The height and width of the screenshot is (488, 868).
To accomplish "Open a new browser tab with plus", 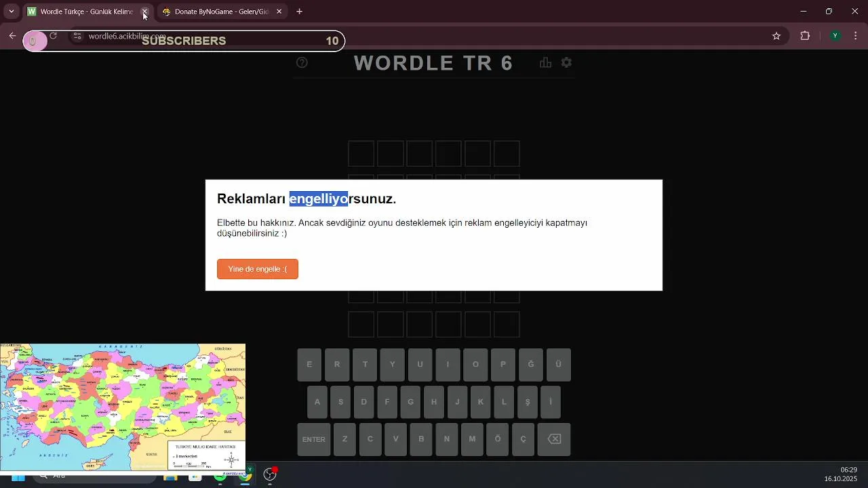I will (x=300, y=12).
